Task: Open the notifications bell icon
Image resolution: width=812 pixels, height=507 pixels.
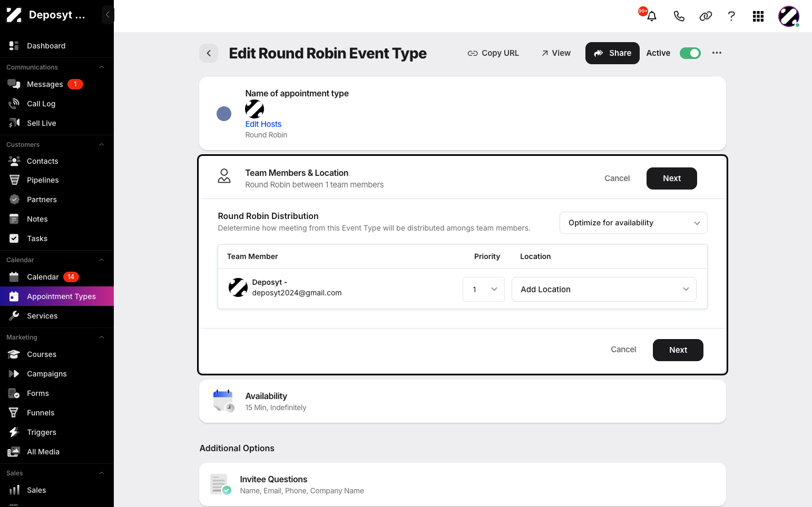Action: point(652,16)
